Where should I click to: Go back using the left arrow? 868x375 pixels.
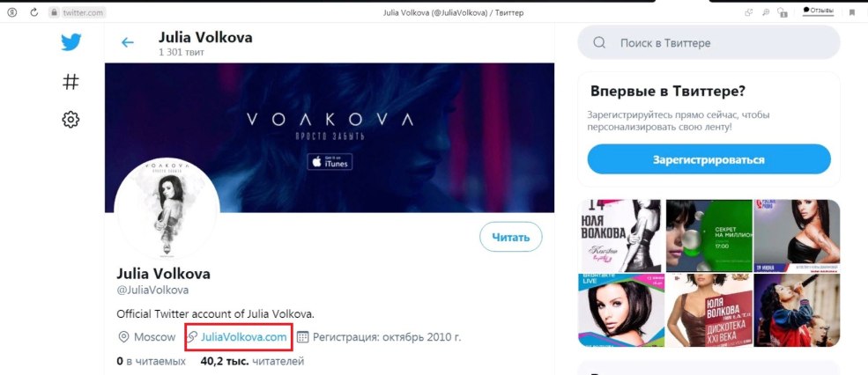(x=128, y=41)
